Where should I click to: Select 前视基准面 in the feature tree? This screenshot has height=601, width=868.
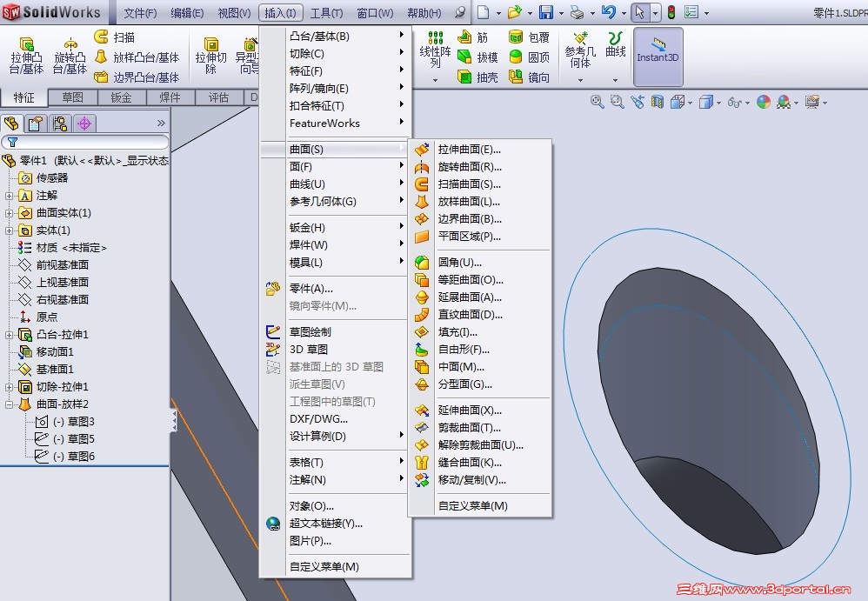pyautogui.click(x=62, y=265)
